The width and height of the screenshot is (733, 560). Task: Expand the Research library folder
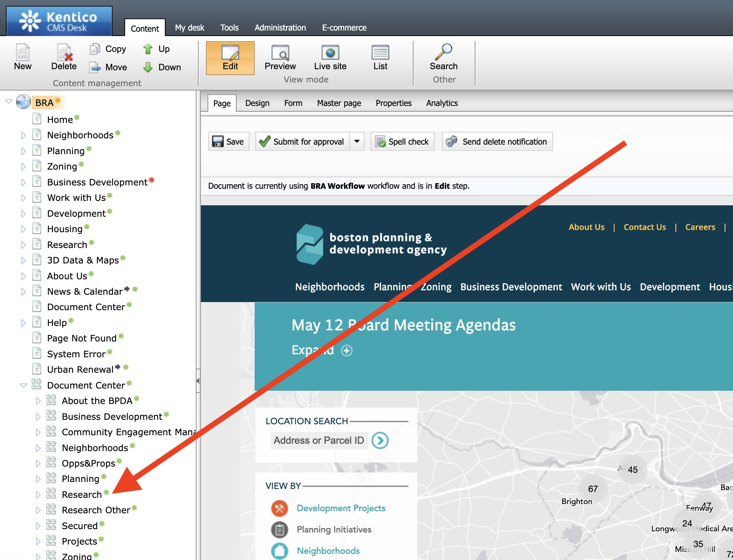[38, 495]
